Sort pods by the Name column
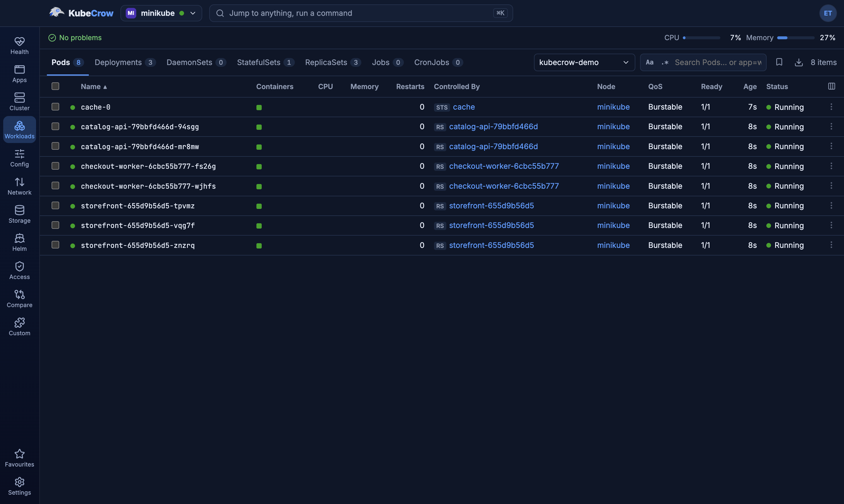 coord(94,87)
